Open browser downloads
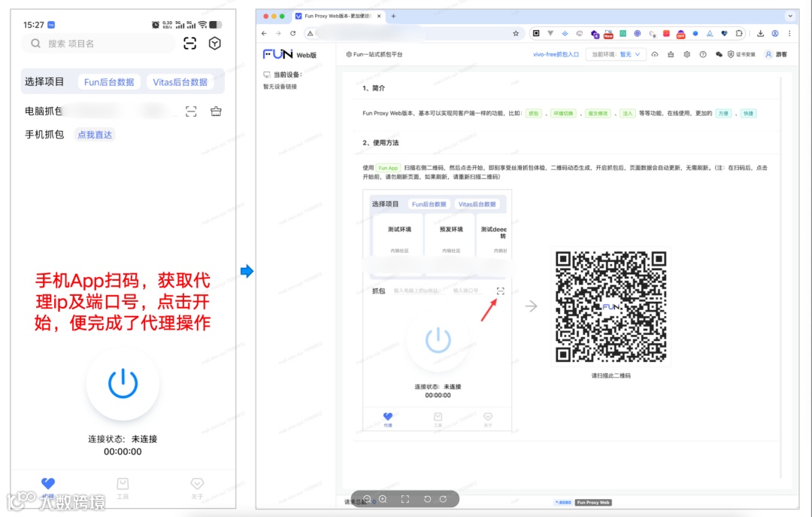Viewport: 812px width, 517px height. [x=760, y=33]
